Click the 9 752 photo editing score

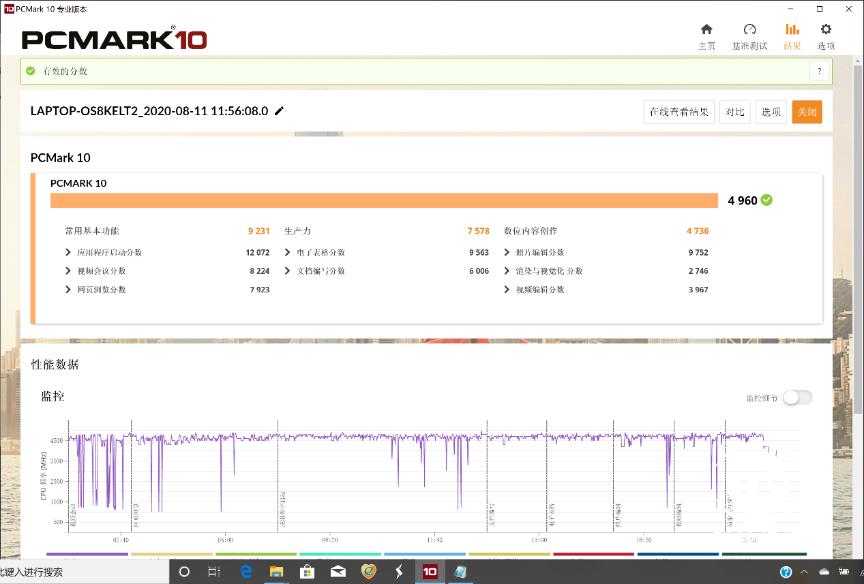(x=698, y=252)
